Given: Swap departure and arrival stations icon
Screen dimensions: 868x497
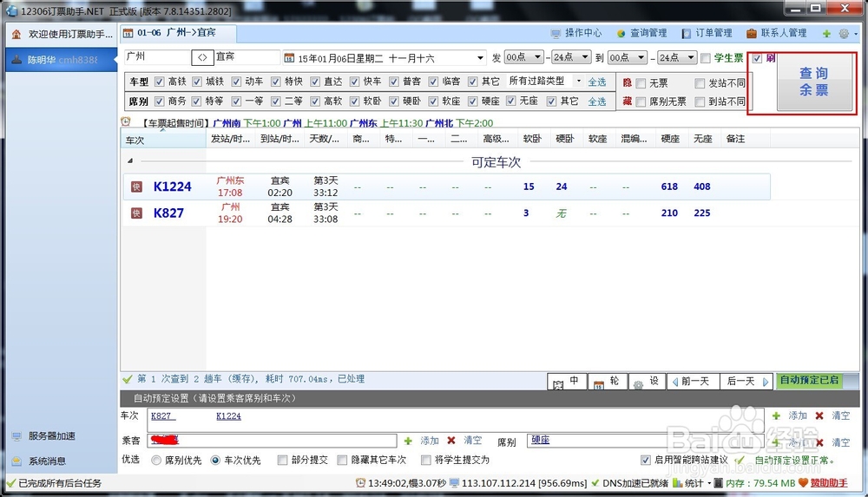Looking at the screenshot, I should coord(202,57).
